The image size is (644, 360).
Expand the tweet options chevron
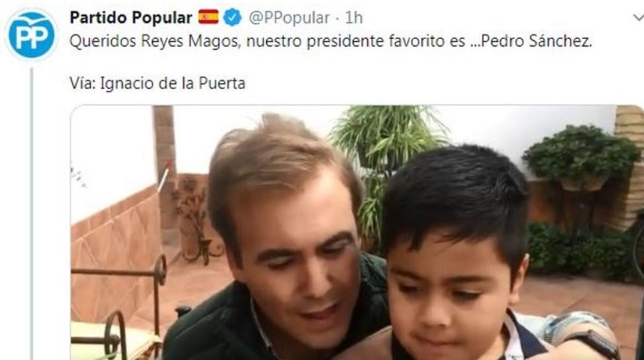tap(637, 18)
